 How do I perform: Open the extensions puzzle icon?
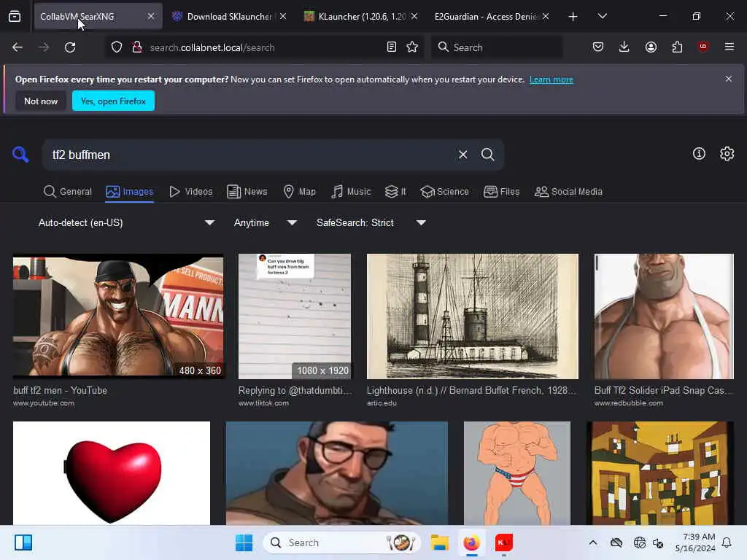(677, 47)
